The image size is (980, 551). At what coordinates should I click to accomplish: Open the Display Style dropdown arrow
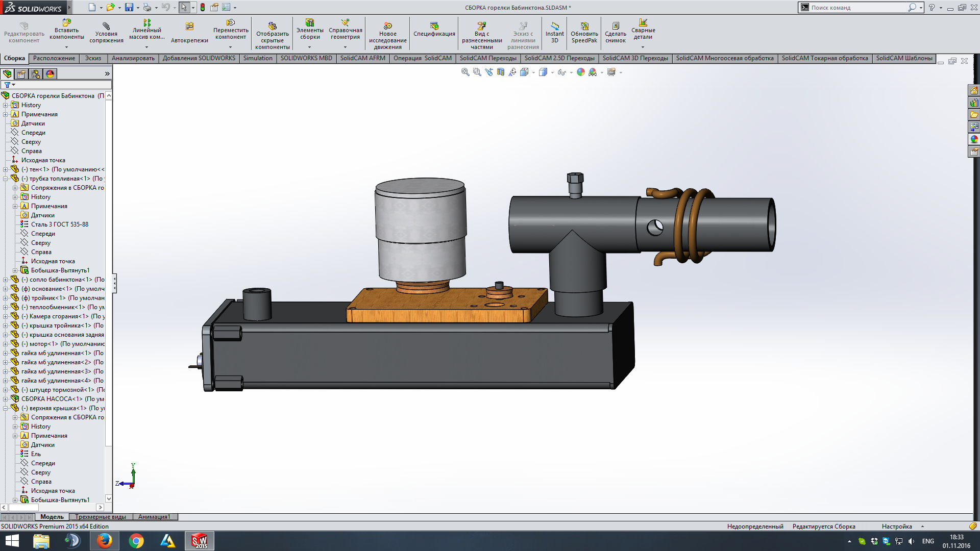click(552, 72)
